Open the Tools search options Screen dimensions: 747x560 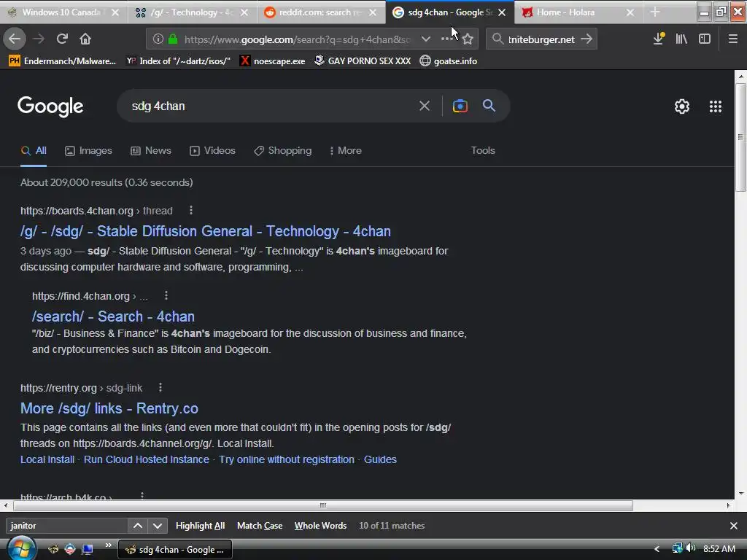click(483, 150)
